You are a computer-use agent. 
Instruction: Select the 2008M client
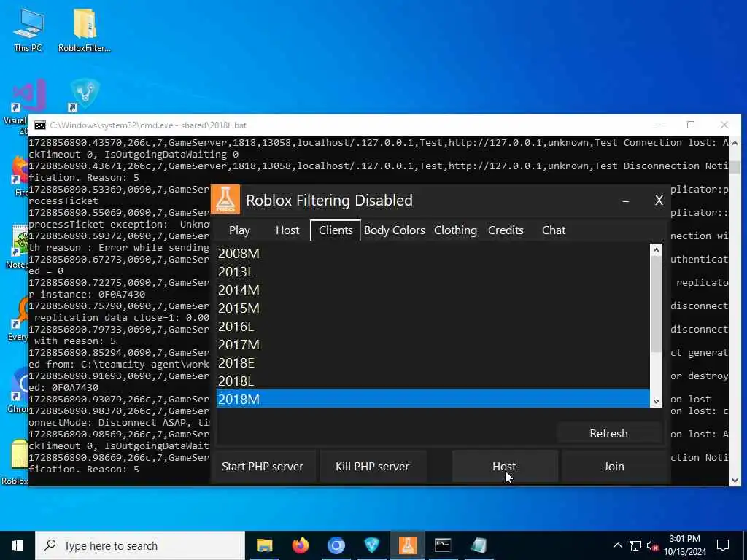click(433, 253)
